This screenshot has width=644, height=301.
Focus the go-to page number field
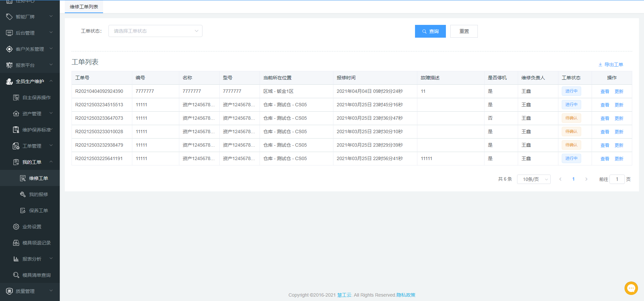click(x=617, y=179)
